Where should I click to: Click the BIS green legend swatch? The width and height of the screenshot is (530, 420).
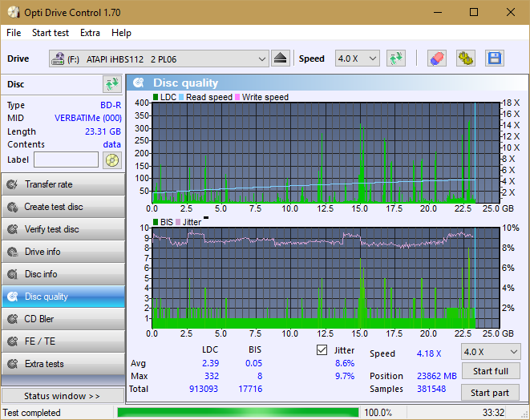[x=156, y=222]
